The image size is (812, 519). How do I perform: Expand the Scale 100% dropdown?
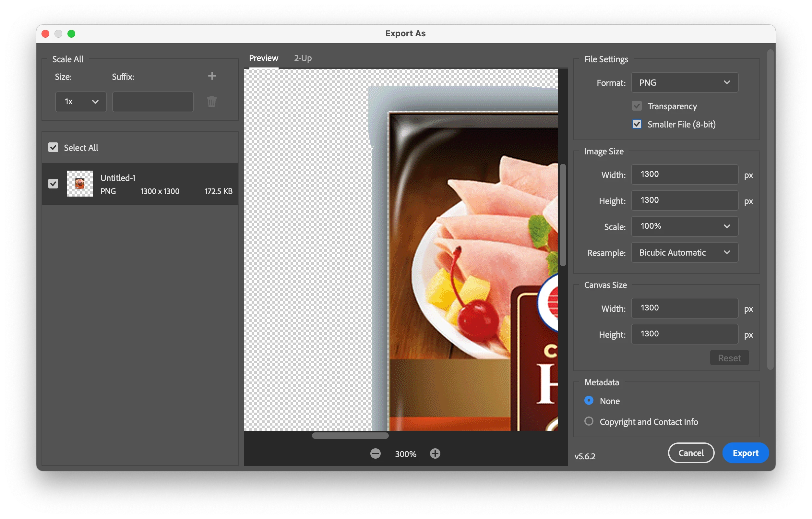(x=684, y=226)
